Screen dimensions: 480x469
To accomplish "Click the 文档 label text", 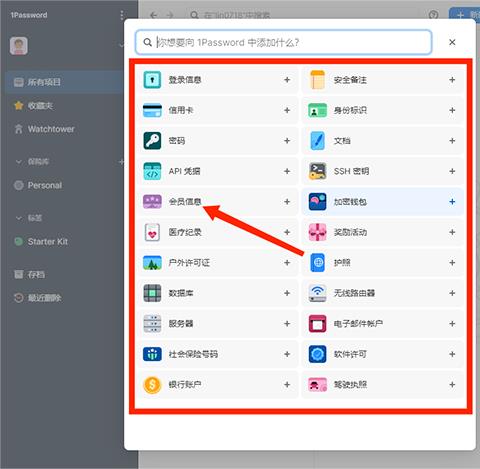I will tap(342, 141).
